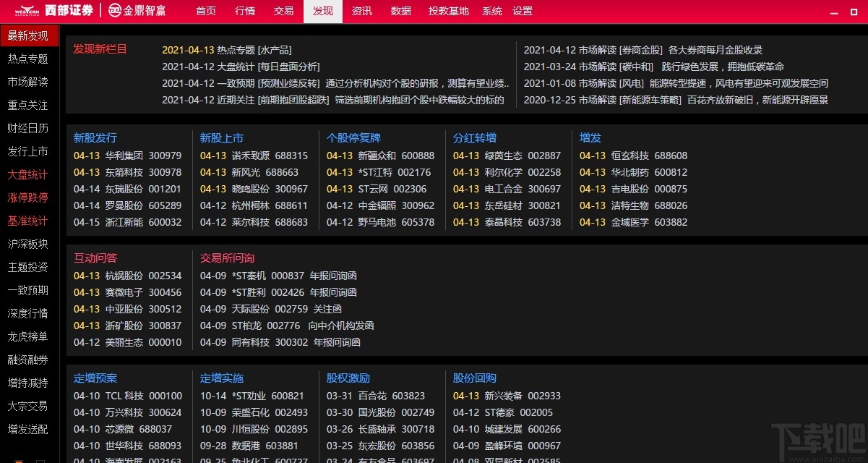This screenshot has width=868, height=463.
Task: Select the 投教基地 menu item
Action: coord(448,11)
